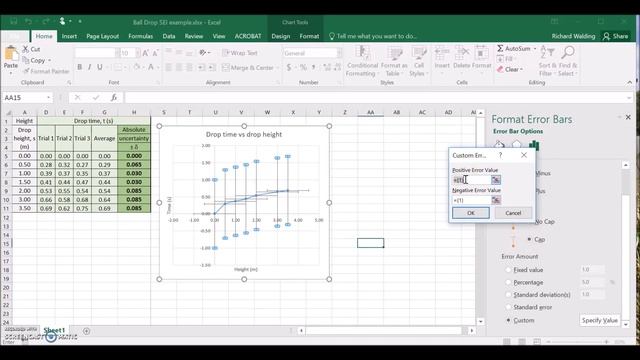The width and height of the screenshot is (640, 360).
Task: Select the Standard deviation(s) radio button
Action: 508,294
